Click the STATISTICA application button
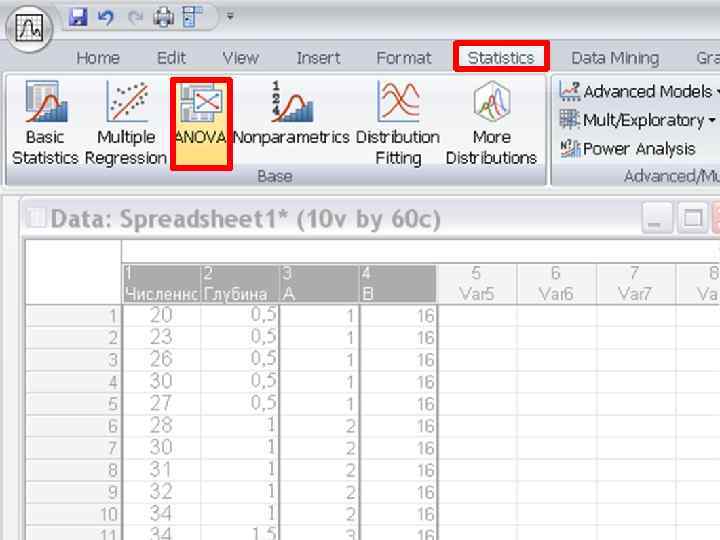Viewport: 720px width, 540px height. (29, 28)
